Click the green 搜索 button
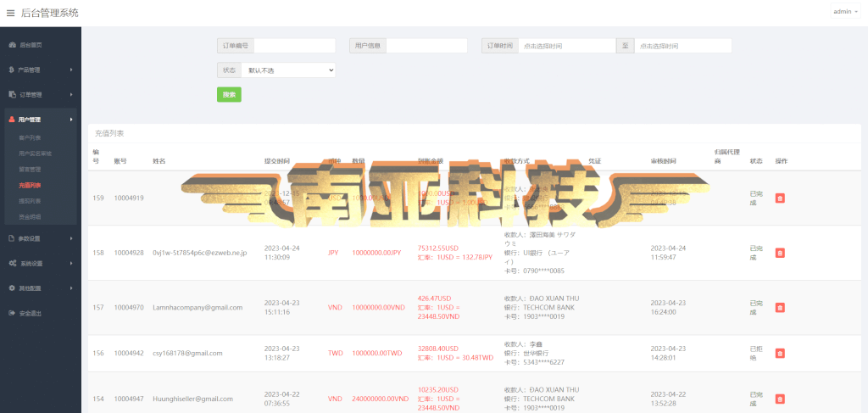 pyautogui.click(x=229, y=95)
